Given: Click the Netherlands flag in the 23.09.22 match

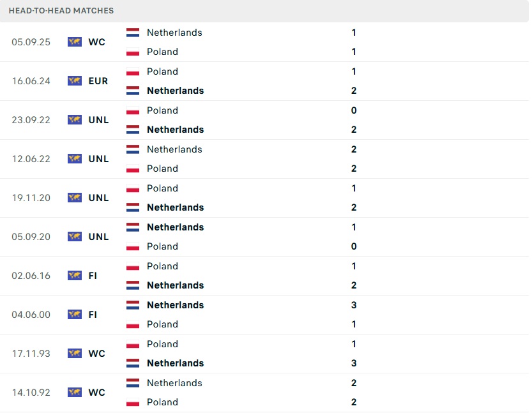Looking at the screenshot, I should point(133,130).
